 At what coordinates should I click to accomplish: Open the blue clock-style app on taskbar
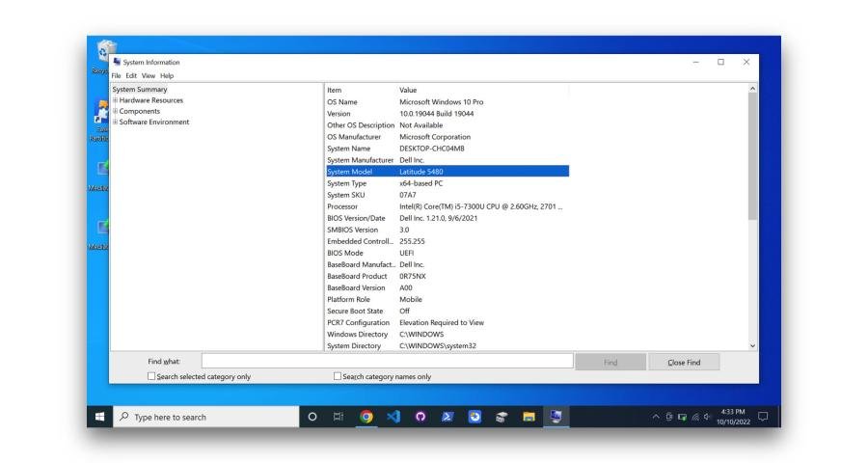[475, 417]
